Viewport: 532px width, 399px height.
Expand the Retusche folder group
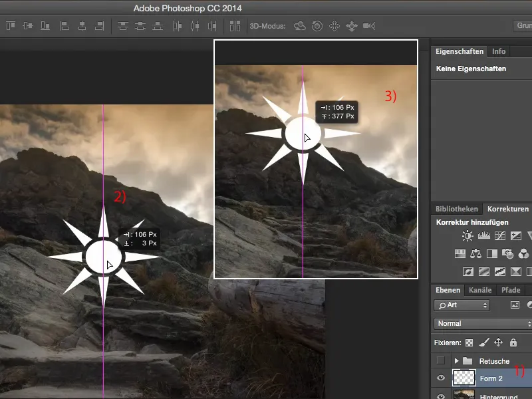tap(456, 360)
